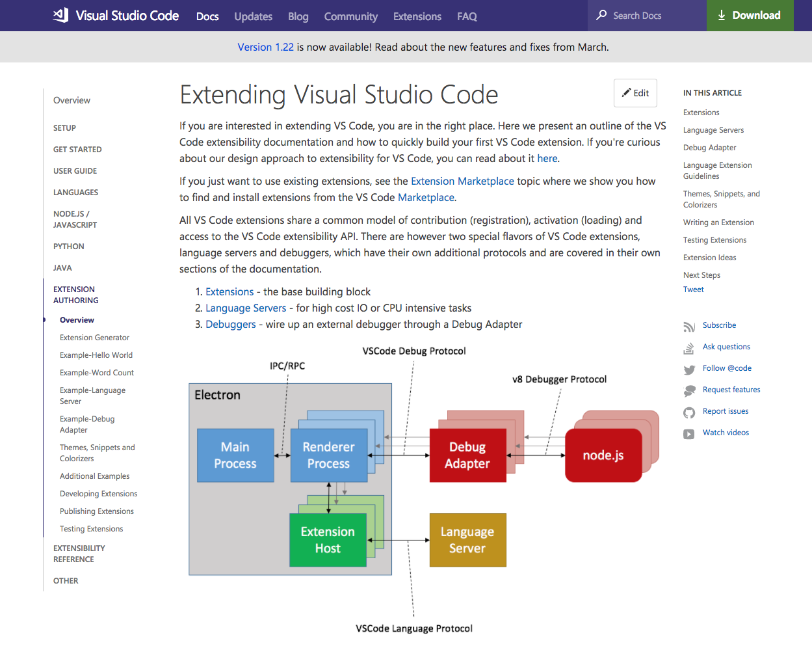This screenshot has height=646, width=812.
Task: Click the download arrow icon
Action: pyautogui.click(x=722, y=15)
